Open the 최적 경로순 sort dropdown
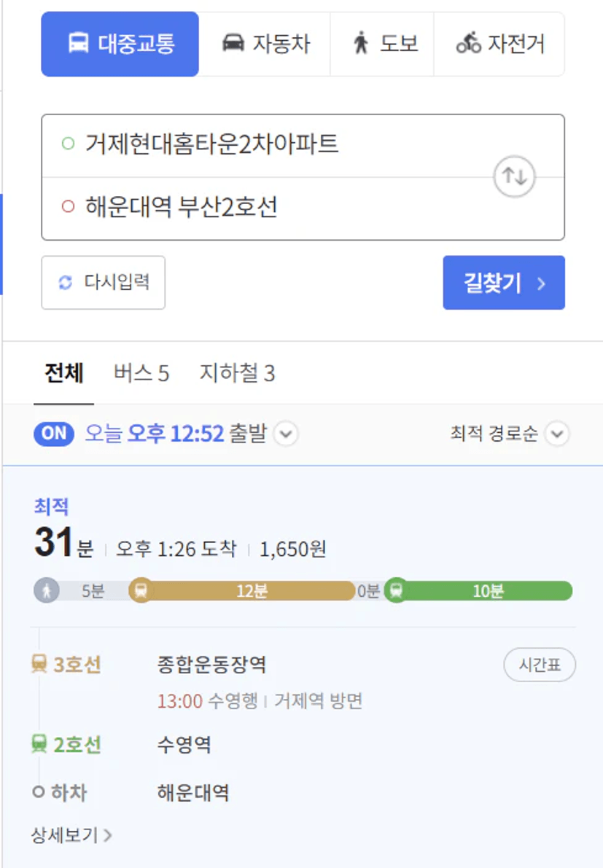 click(x=510, y=434)
